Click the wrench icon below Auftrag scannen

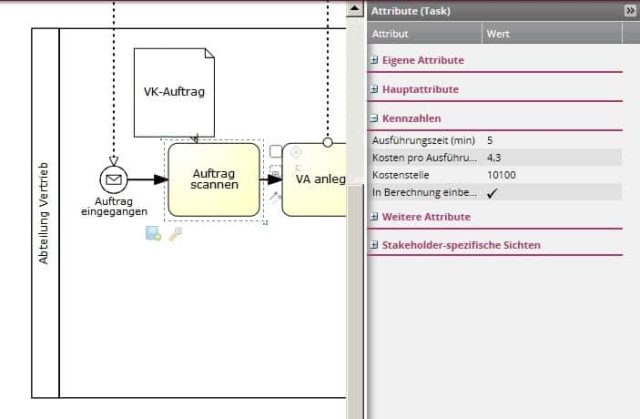click(x=176, y=233)
